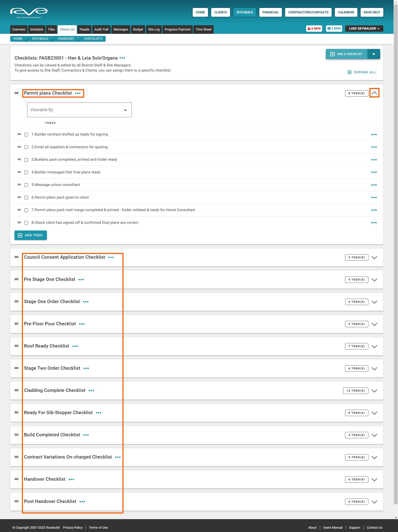Image resolution: width=398 pixels, height=532 pixels.
Task: Open the Add a Checklist dropdown arrow
Action: (373, 54)
